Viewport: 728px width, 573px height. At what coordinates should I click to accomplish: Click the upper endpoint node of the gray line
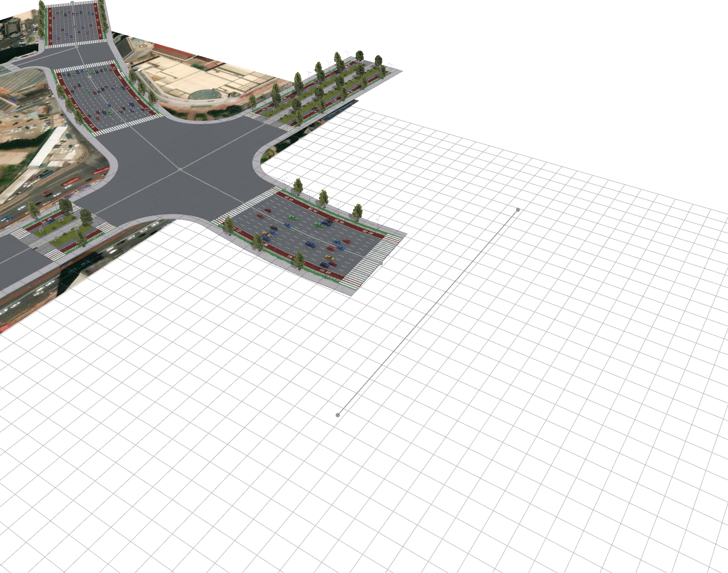click(x=518, y=210)
